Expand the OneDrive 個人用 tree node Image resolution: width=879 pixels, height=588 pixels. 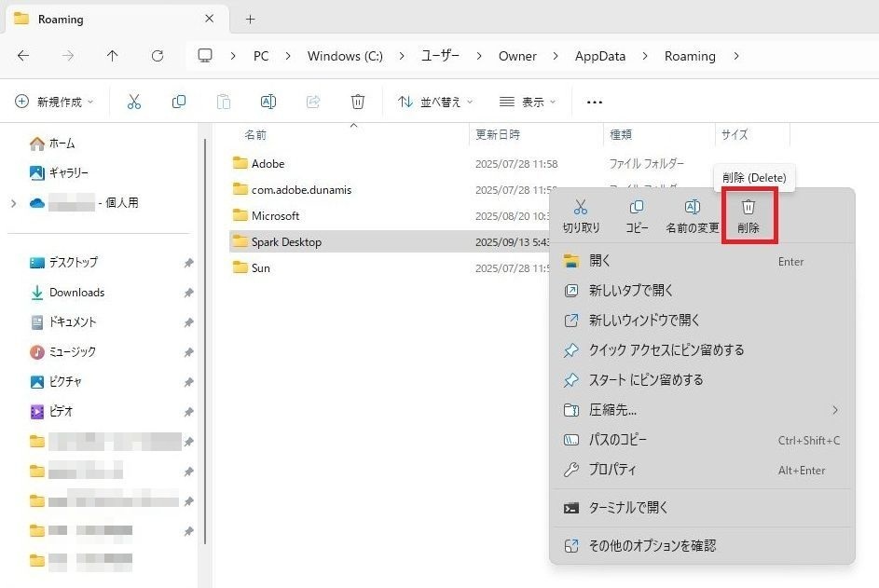(13, 203)
